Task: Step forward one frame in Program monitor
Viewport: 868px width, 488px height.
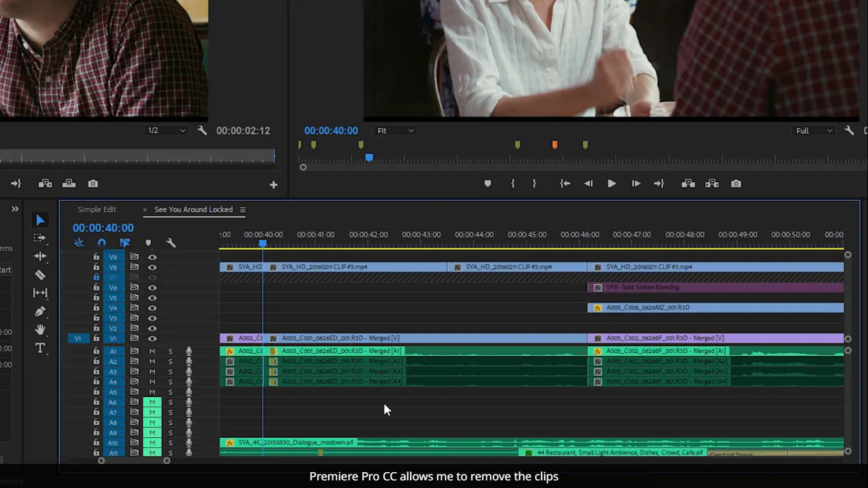Action: tap(636, 184)
